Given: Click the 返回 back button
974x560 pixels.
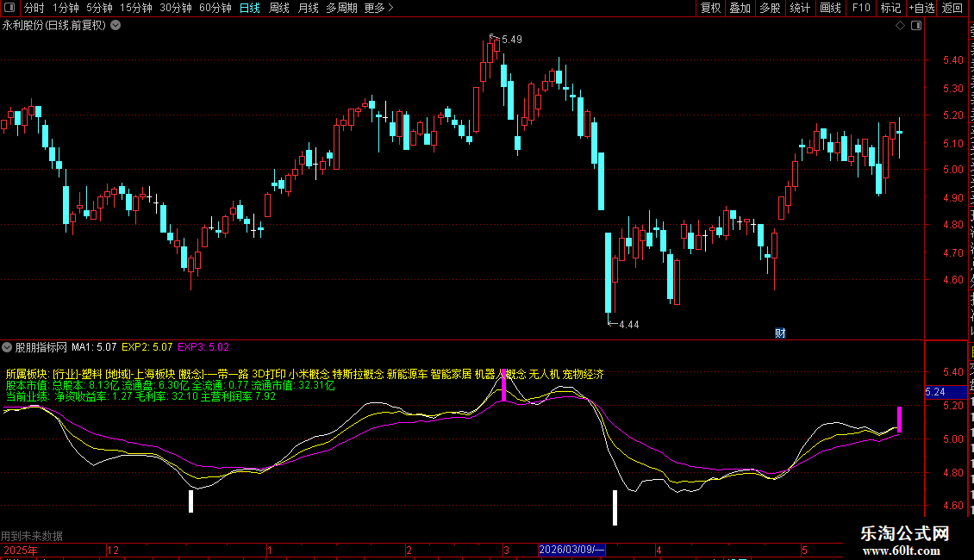Looking at the screenshot, I should click(x=952, y=8).
